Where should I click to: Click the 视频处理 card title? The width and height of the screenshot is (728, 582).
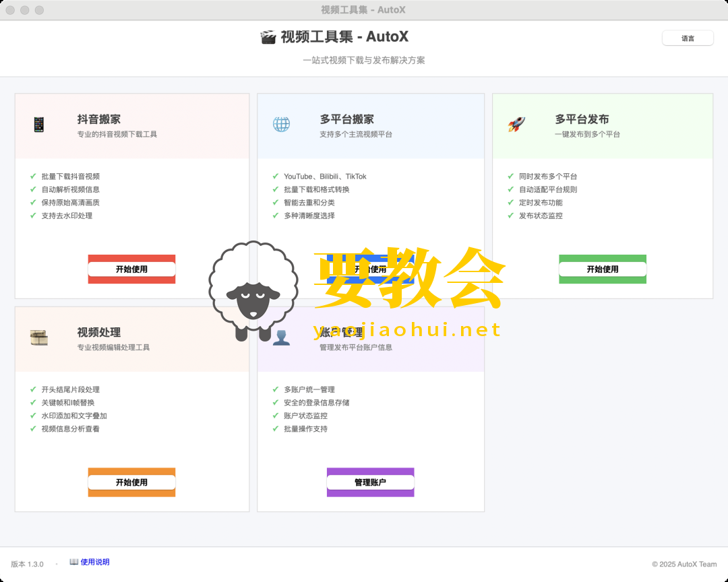pyautogui.click(x=99, y=332)
